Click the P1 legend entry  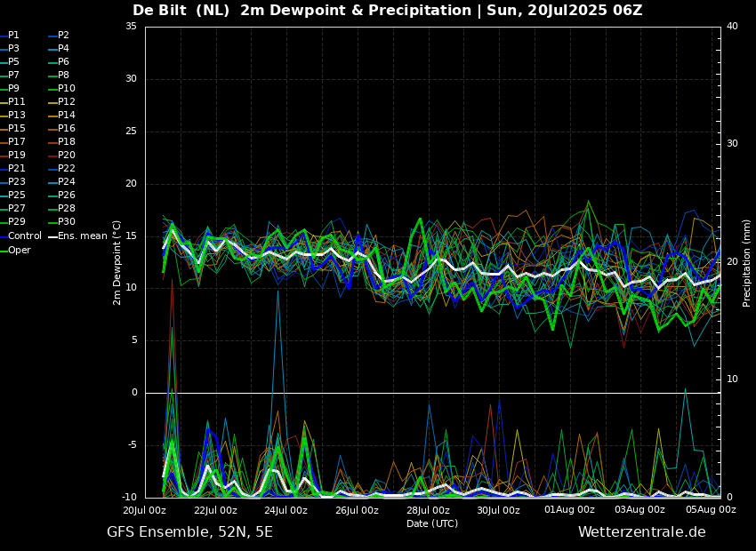13,36
